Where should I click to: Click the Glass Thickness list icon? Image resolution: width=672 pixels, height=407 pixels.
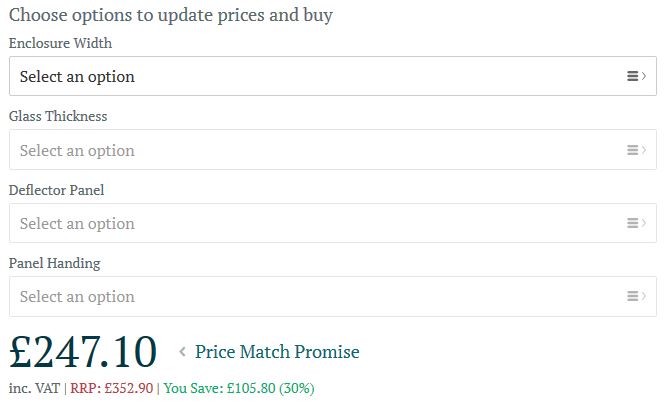[x=636, y=150]
